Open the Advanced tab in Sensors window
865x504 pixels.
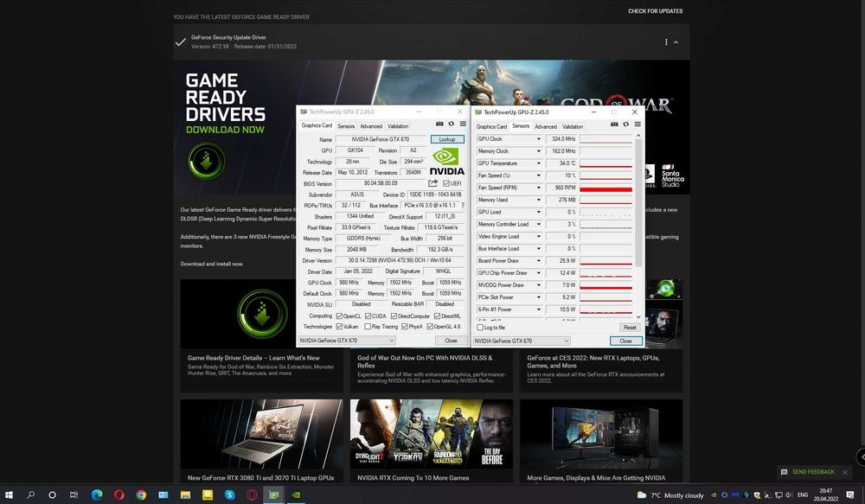[546, 126]
